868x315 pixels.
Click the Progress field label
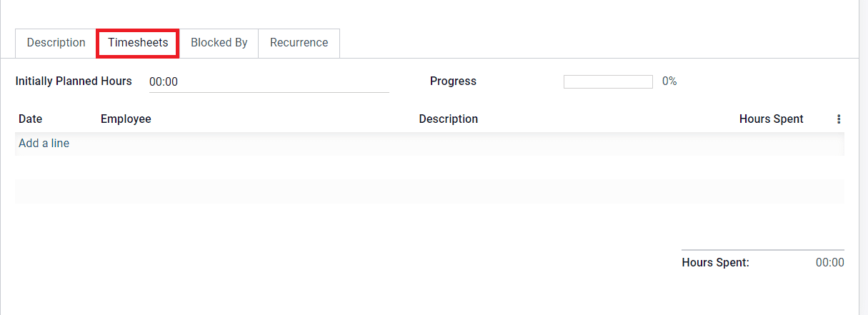coord(453,81)
